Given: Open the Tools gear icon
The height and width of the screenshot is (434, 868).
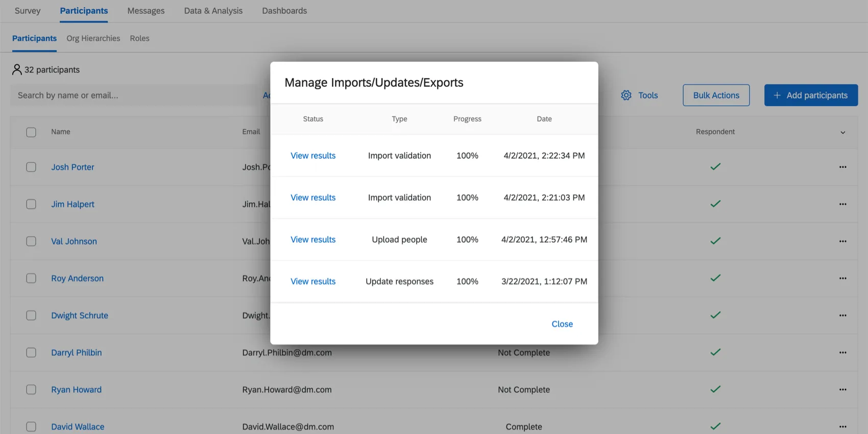Looking at the screenshot, I should [626, 95].
